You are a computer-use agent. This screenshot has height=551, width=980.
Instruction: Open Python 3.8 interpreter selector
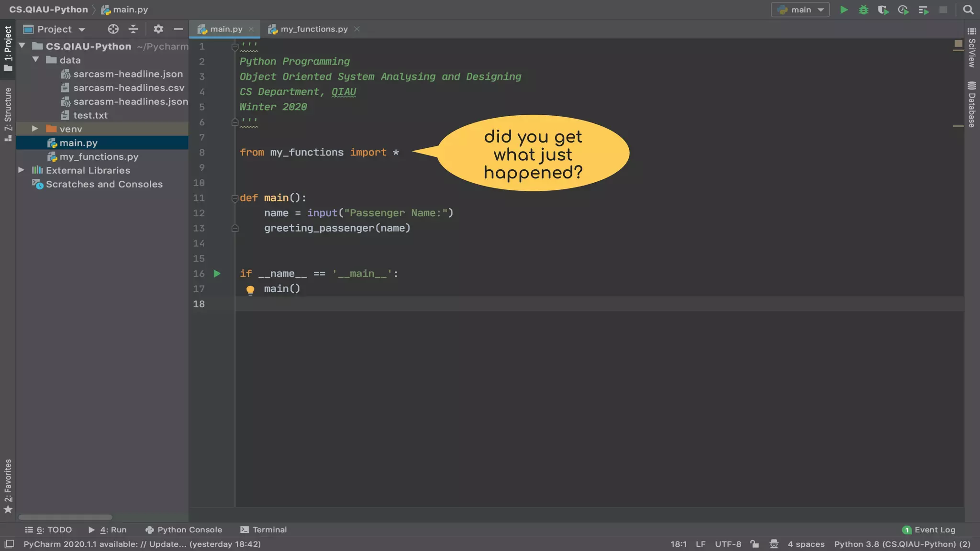click(902, 544)
